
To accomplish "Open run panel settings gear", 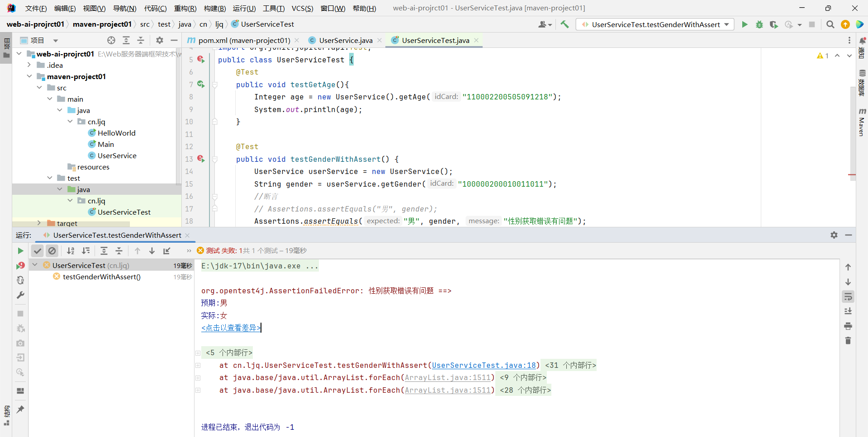I will coord(834,235).
